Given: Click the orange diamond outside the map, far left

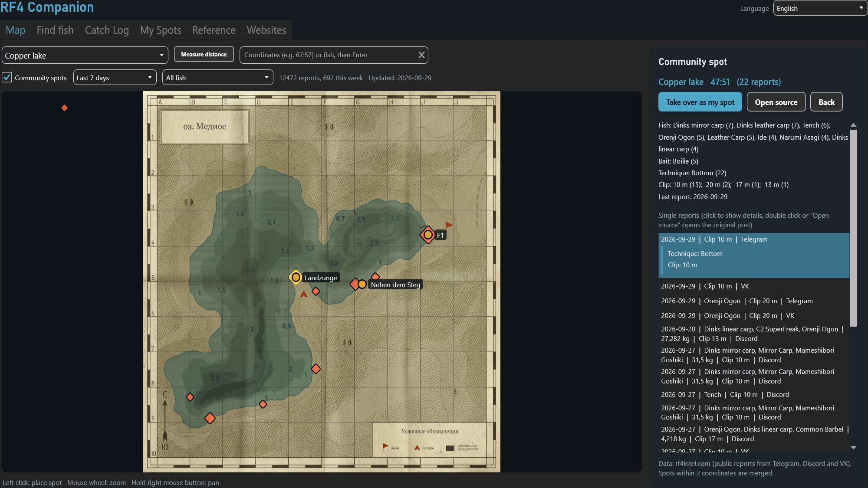Looking at the screenshot, I should (64, 108).
